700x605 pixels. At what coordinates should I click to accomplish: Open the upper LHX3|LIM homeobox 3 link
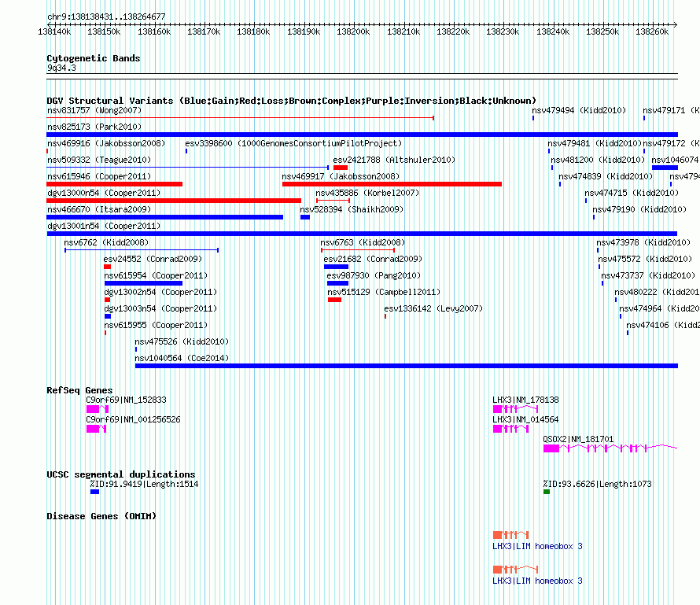click(x=537, y=546)
